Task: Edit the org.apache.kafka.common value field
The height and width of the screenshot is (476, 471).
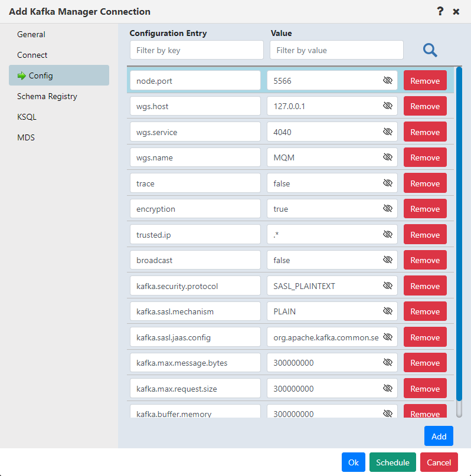Action: click(332, 337)
